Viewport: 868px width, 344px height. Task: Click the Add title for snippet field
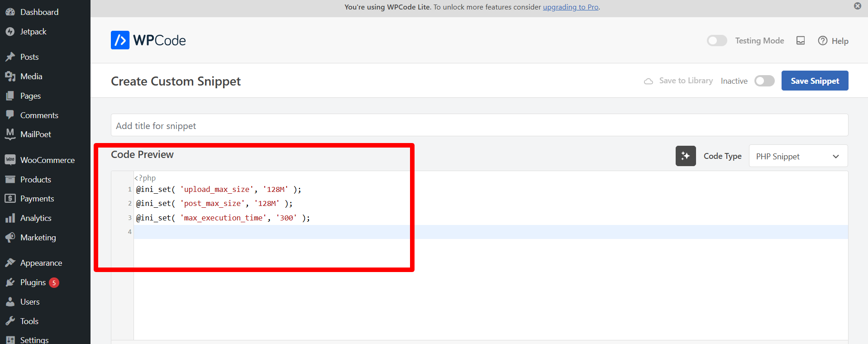(x=479, y=125)
